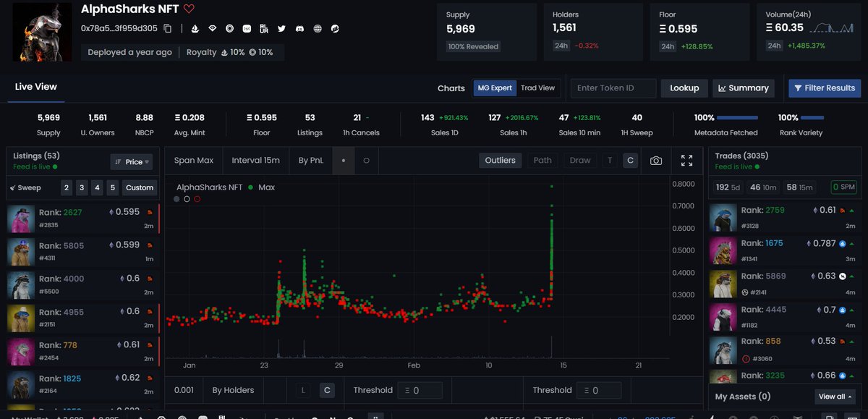Open Filter Results
The image size is (868, 419).
tap(825, 88)
